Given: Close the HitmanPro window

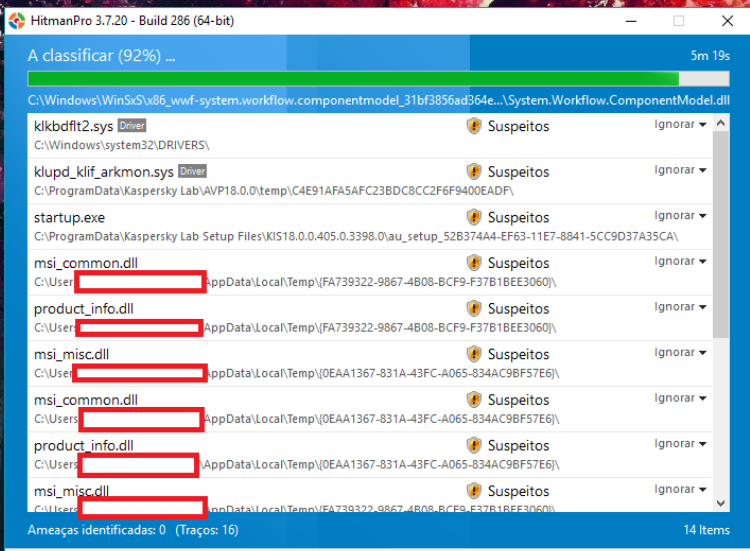Looking at the screenshot, I should (x=728, y=21).
